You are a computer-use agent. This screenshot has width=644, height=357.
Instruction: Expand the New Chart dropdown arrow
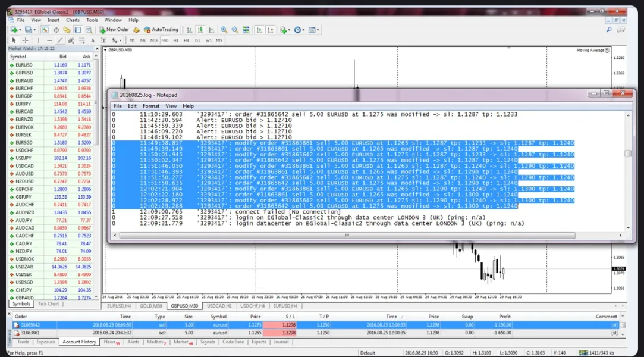pos(20,30)
